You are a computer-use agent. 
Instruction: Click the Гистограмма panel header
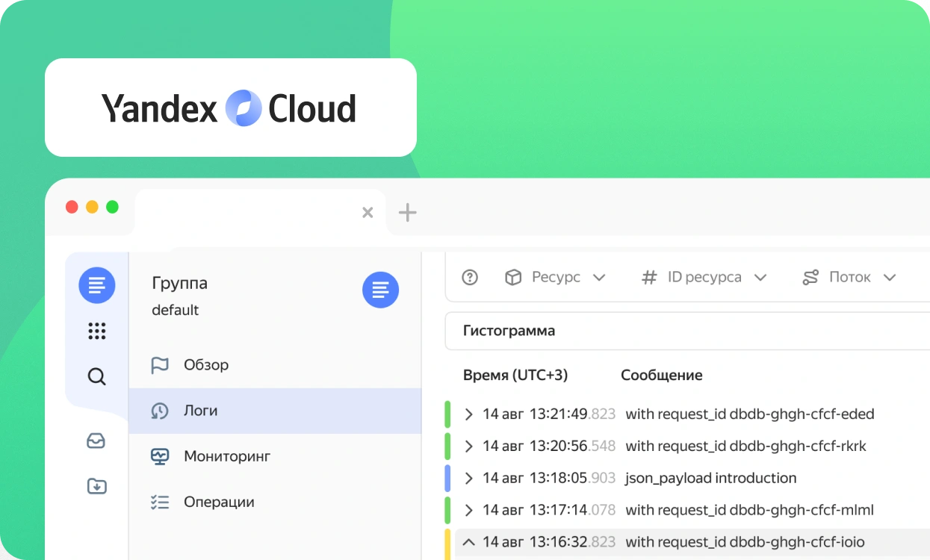[509, 331]
